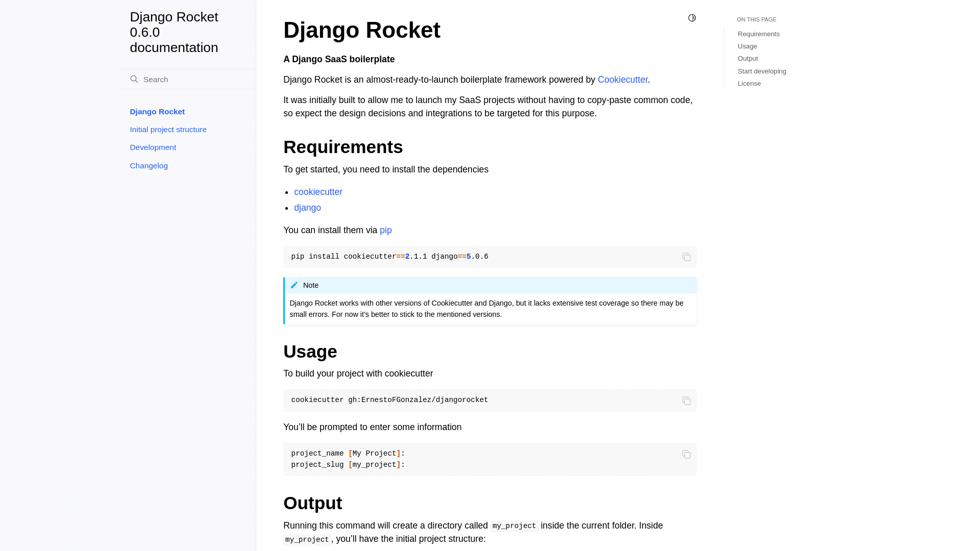980x551 pixels.
Task: Click the search magnifier icon
Action: tap(134, 79)
